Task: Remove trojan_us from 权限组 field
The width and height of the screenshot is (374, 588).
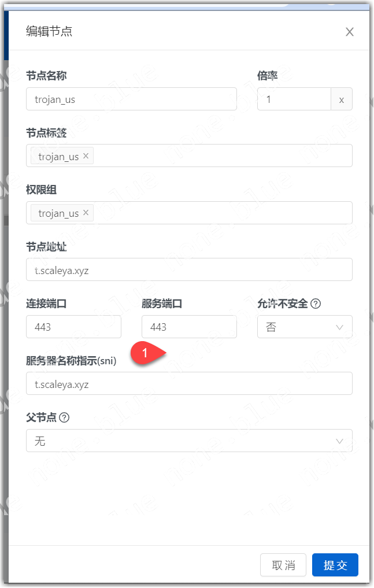Action: [x=86, y=213]
